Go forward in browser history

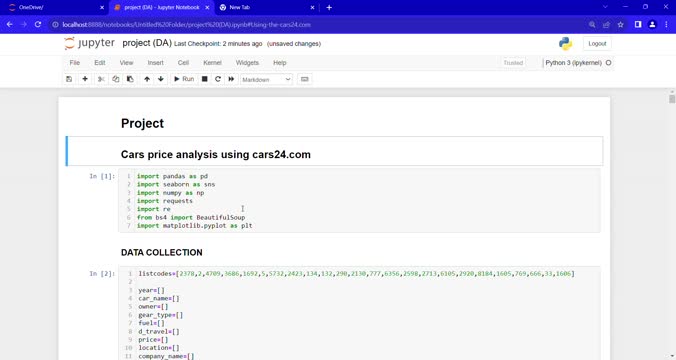click(x=24, y=25)
